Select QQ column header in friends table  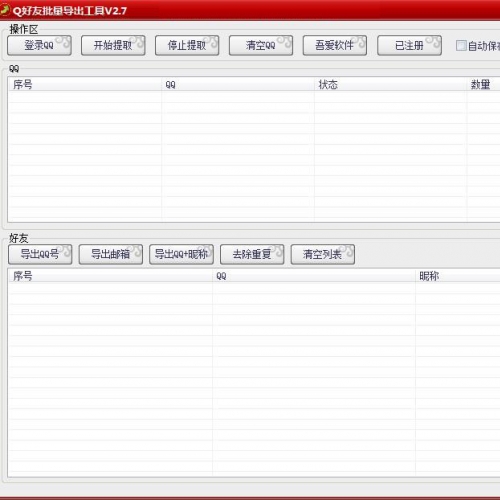(x=314, y=276)
